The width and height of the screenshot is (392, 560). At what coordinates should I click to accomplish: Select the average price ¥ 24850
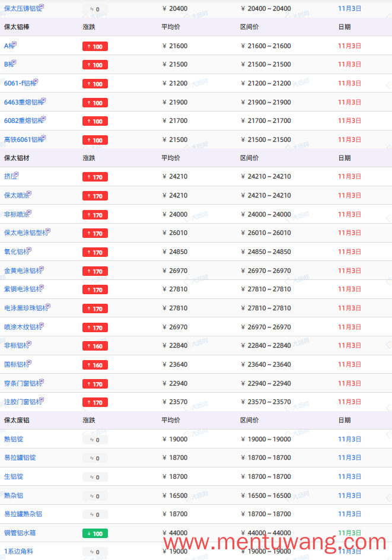(175, 252)
